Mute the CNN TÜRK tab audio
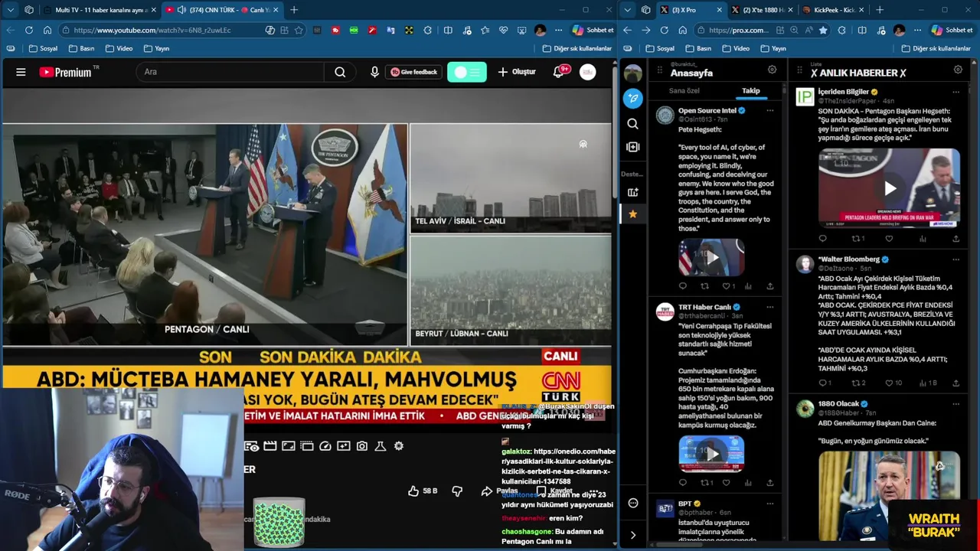Image resolution: width=980 pixels, height=551 pixels. (181, 10)
